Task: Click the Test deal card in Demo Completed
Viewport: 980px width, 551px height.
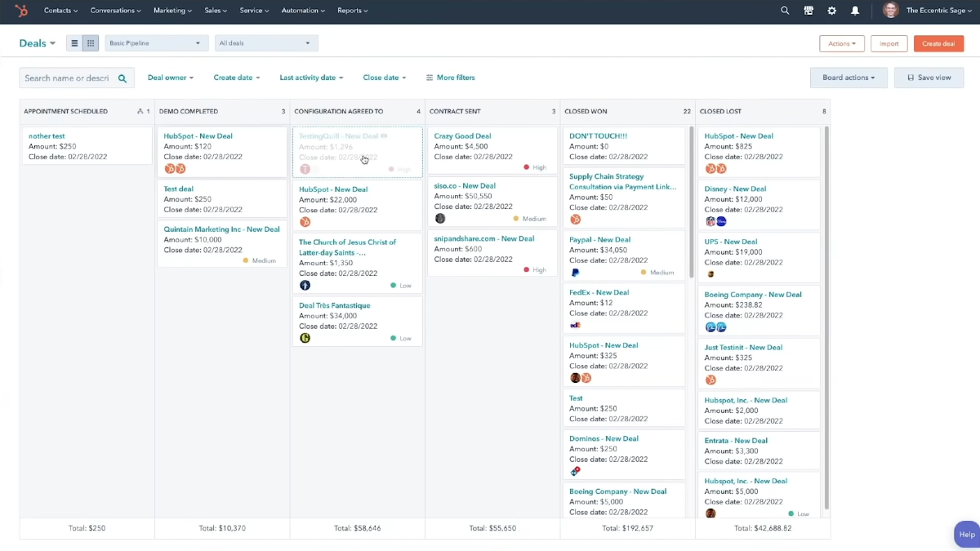Action: (x=221, y=199)
